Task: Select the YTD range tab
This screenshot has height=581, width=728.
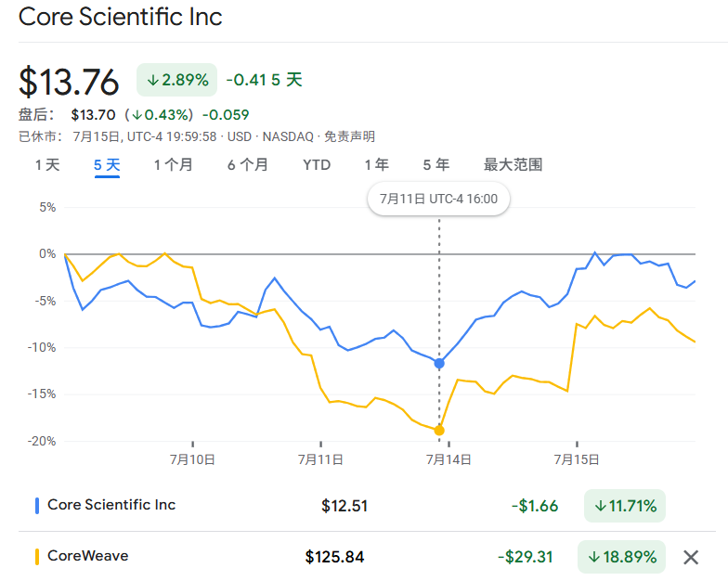Action: [317, 165]
